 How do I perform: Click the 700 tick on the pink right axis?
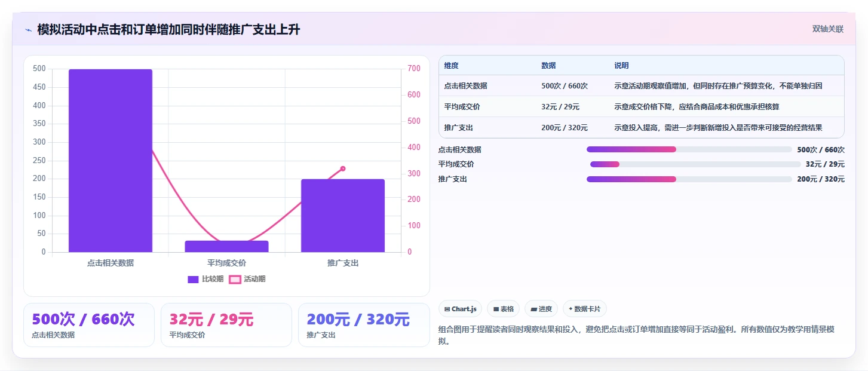coord(414,69)
